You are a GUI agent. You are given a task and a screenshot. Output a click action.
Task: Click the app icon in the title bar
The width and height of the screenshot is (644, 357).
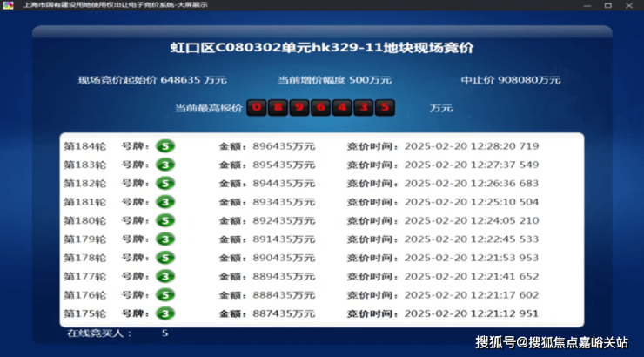tap(8, 5)
